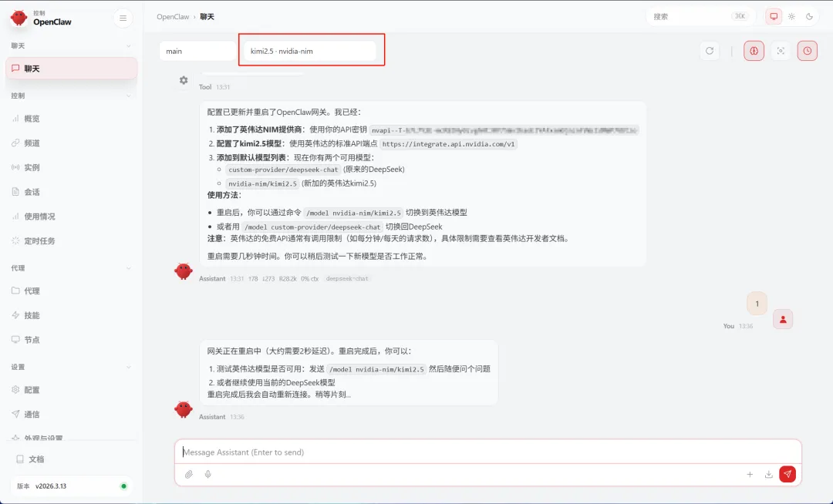The image size is (833, 504).
Task: Open the 聊天 chat page in sidebar
Action: [72, 69]
